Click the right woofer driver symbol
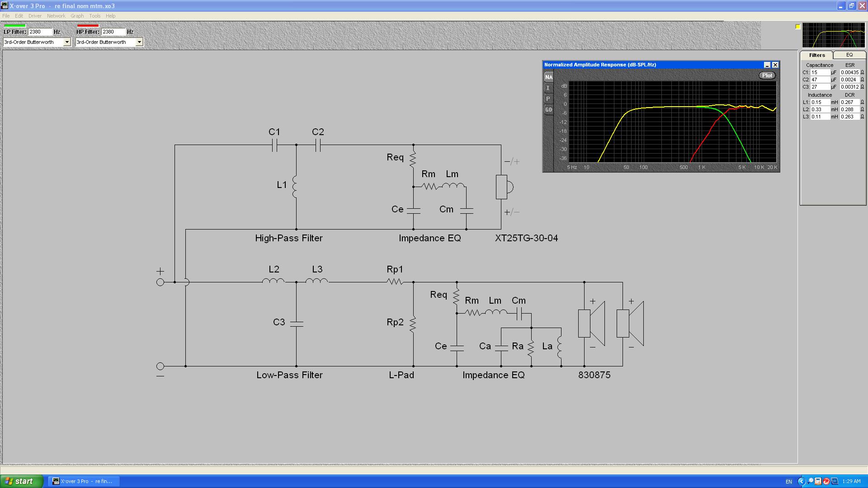 pyautogui.click(x=630, y=324)
